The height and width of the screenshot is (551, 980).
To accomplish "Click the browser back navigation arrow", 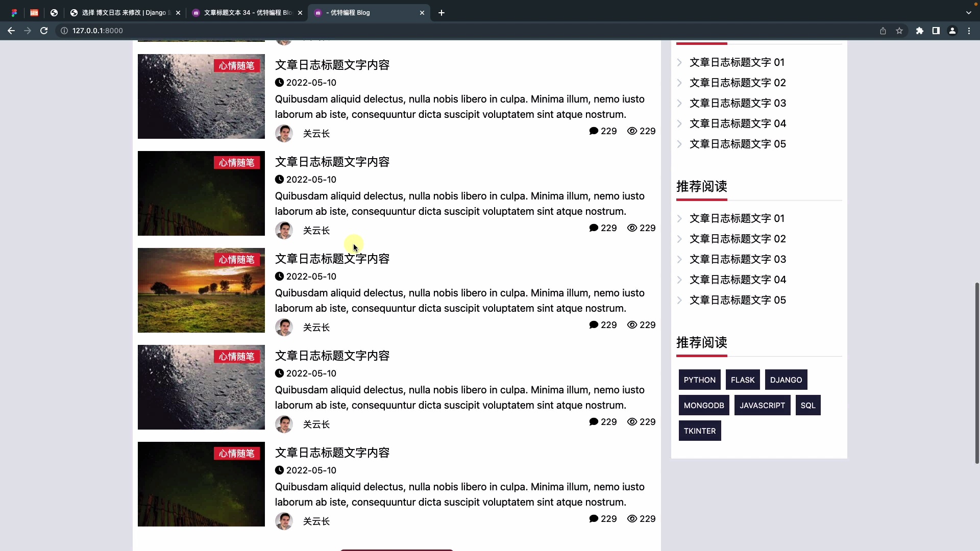I will (11, 31).
